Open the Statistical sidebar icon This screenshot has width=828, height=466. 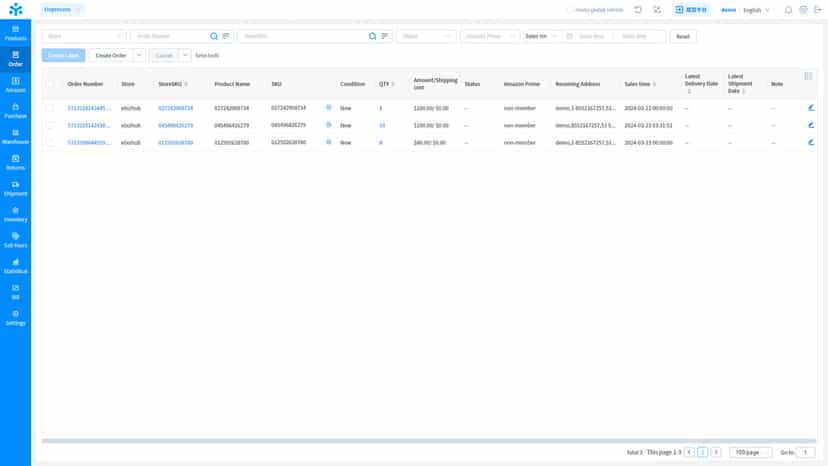[x=15, y=266]
